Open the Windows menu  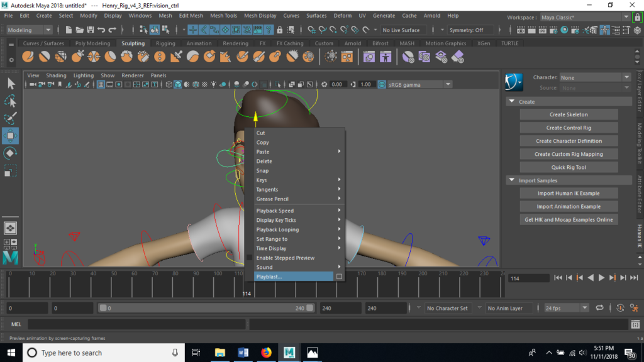[x=140, y=16]
